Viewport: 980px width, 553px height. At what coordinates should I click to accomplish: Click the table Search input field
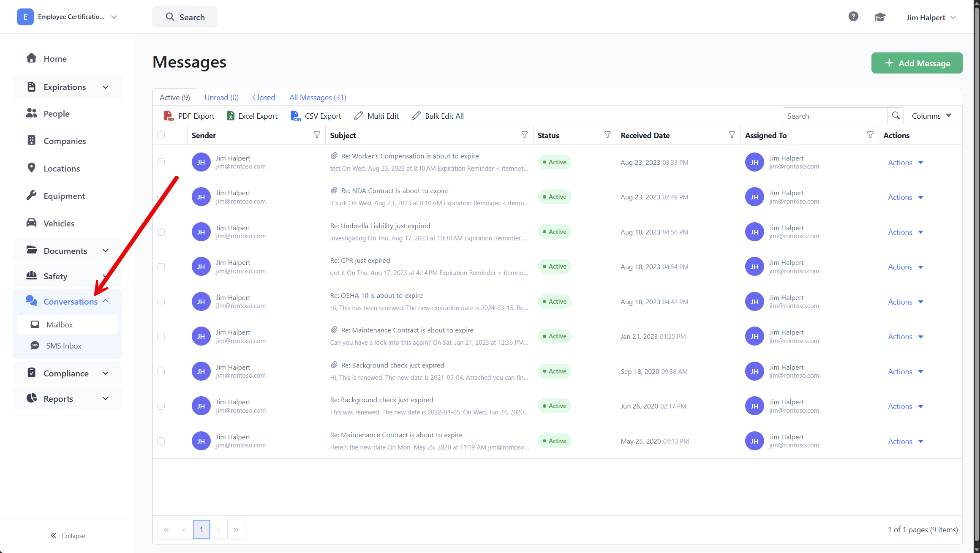coord(835,116)
